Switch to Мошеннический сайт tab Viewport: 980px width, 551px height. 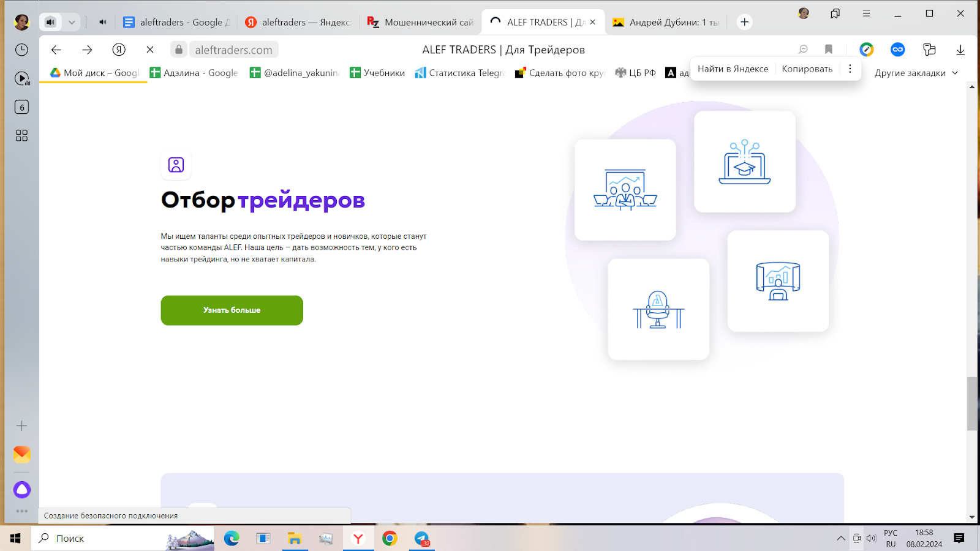coord(420,22)
